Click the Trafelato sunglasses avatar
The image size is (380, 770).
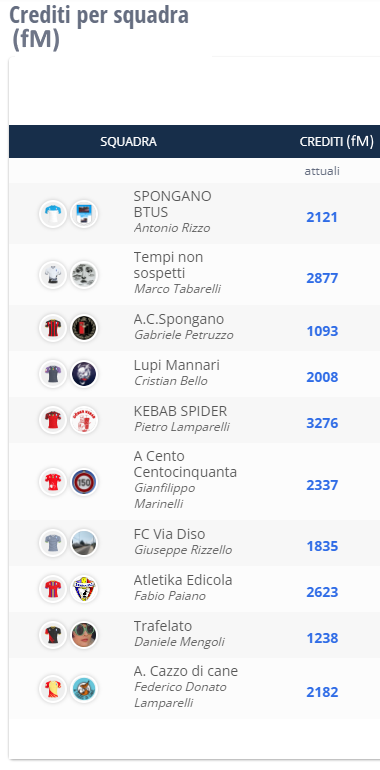[84, 635]
